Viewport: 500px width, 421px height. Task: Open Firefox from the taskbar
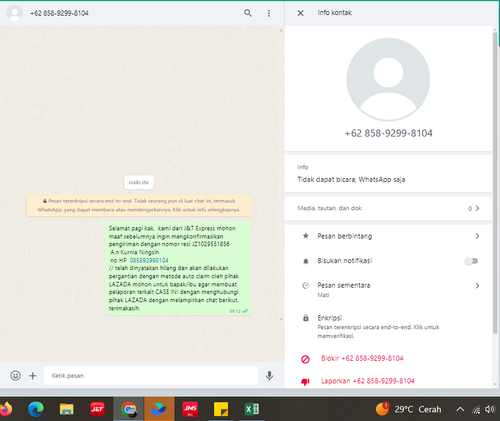tap(6, 409)
